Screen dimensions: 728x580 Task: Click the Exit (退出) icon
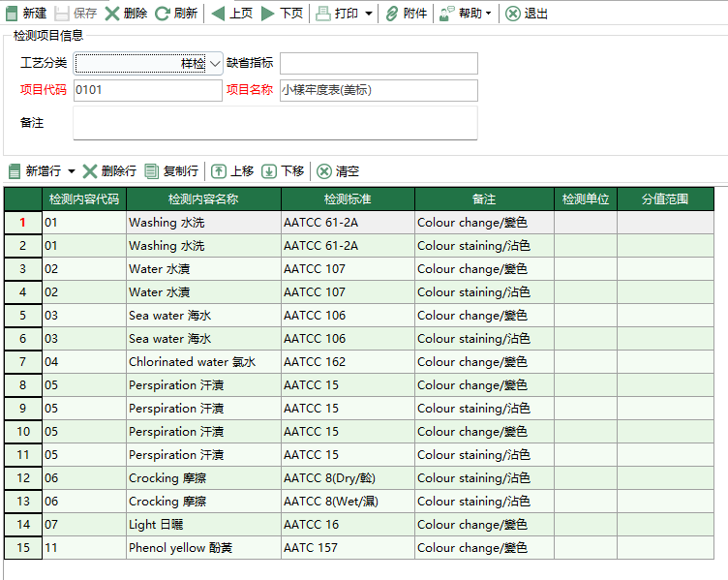(x=513, y=14)
